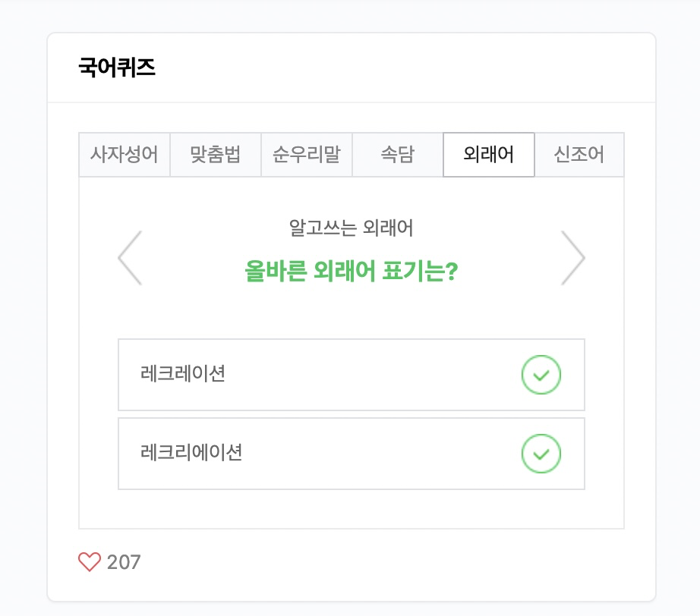This screenshot has width=700, height=616.
Task: Click the 국어퀴즈 card title
Action: (117, 68)
